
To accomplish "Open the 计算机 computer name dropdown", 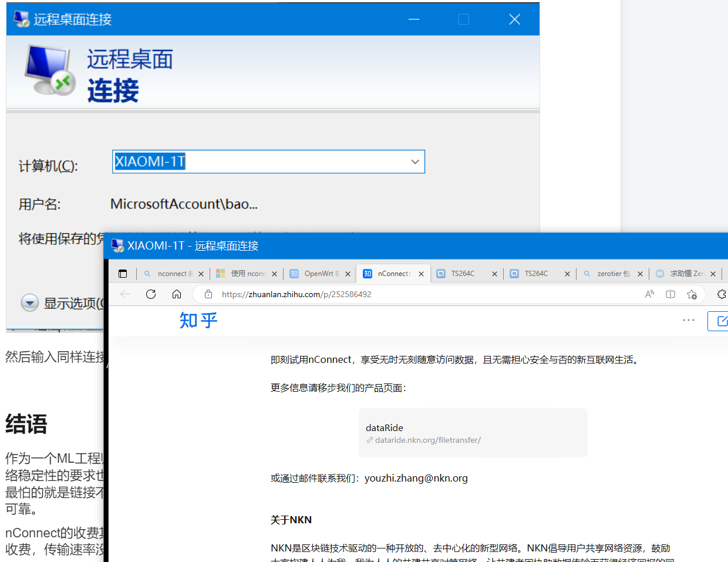I will [x=416, y=161].
